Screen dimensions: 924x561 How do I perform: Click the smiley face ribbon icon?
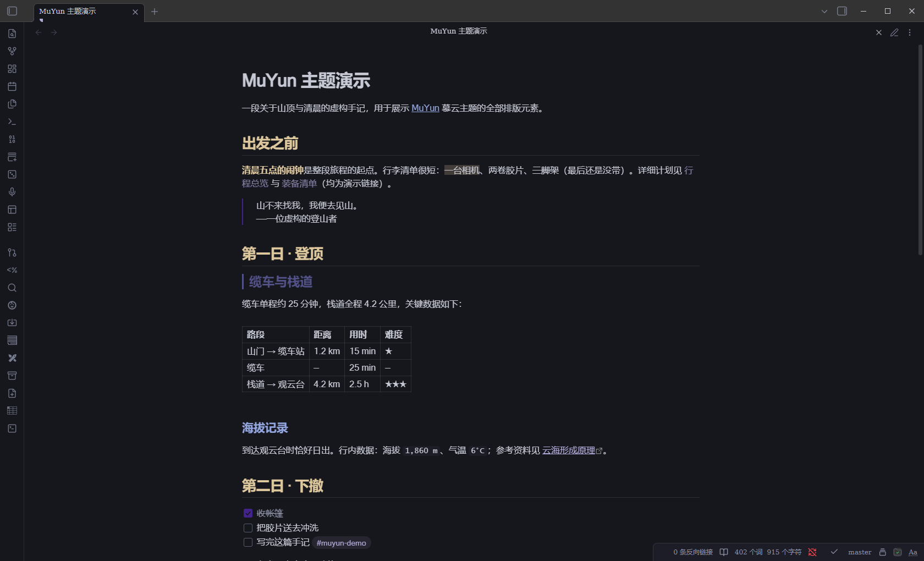(x=12, y=305)
